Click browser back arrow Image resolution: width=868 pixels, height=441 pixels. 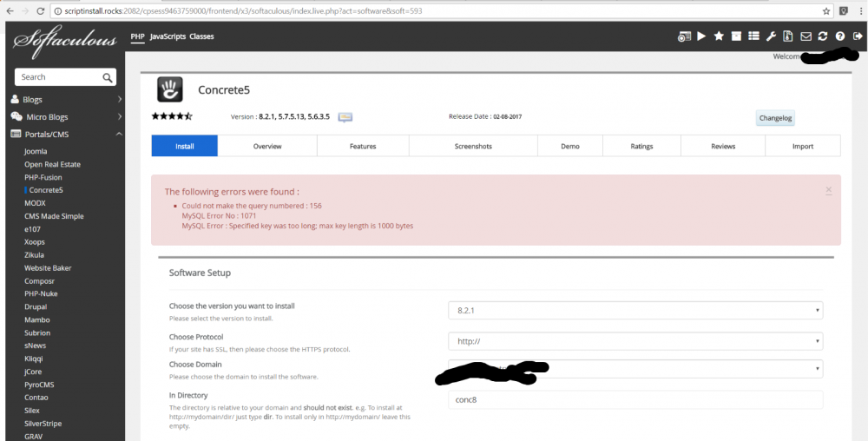10,10
